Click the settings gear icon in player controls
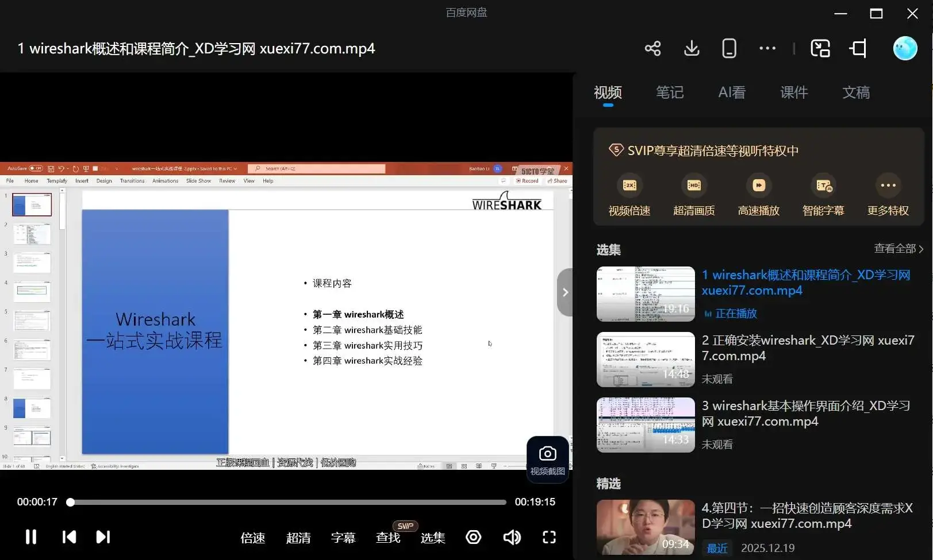This screenshot has width=933, height=560. [473, 537]
